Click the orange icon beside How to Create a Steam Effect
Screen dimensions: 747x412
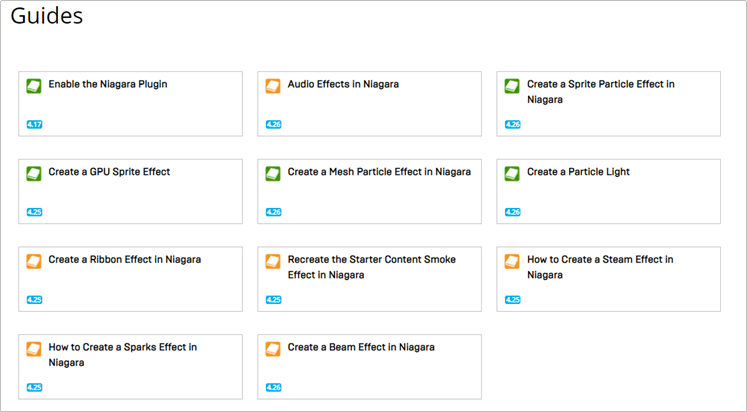pyautogui.click(x=513, y=261)
